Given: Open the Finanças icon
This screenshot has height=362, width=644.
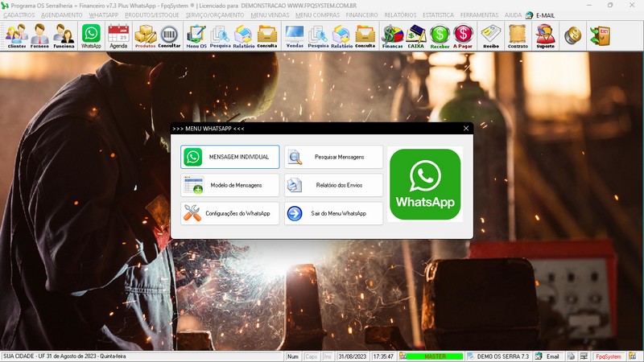Looking at the screenshot, I should tap(393, 36).
